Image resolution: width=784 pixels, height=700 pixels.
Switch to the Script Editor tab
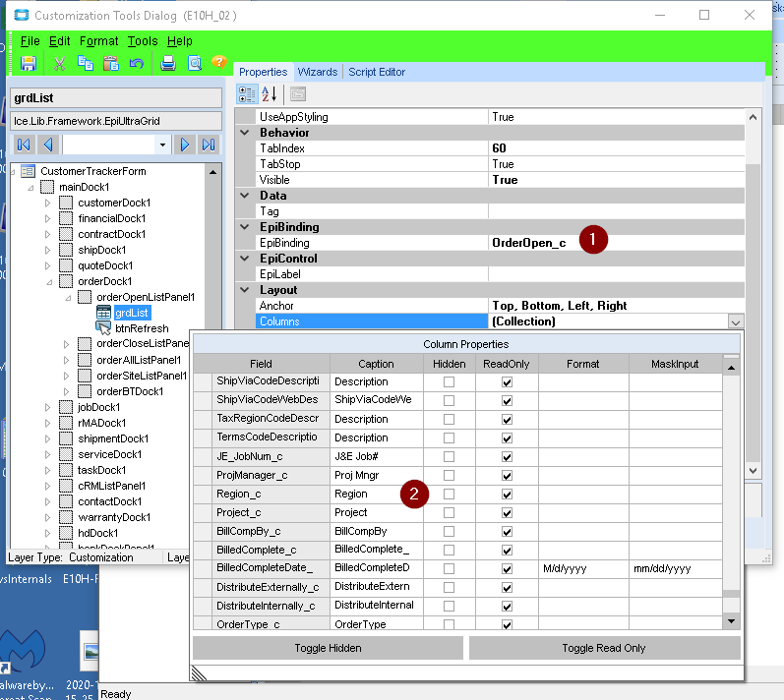tap(377, 72)
